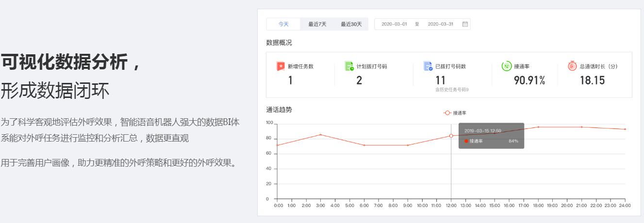Viewport: 644px width, 223px height.
Task: Click the 90.91% connection rate value
Action: click(x=529, y=80)
